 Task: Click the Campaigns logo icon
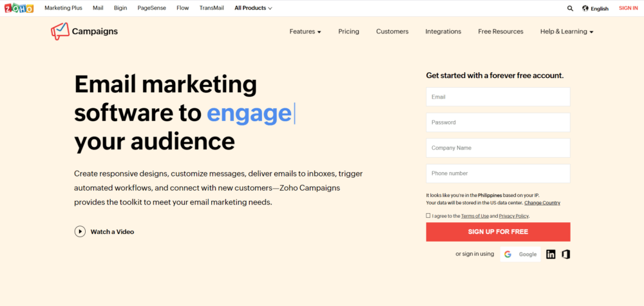pos(59,32)
